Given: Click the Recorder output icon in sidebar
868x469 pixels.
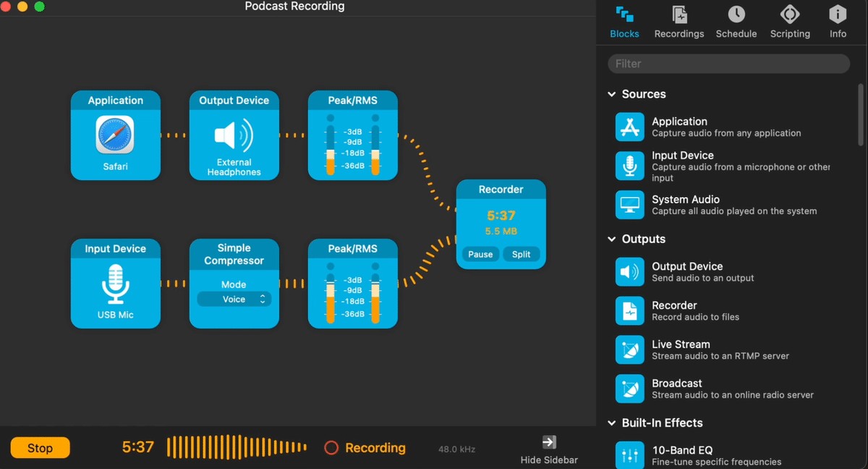Looking at the screenshot, I should pos(629,310).
